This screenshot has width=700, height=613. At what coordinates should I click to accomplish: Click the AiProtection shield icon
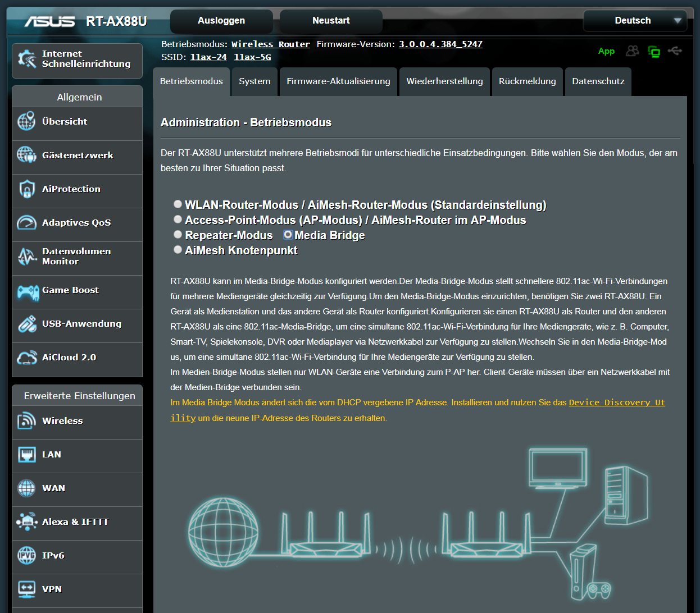26,190
